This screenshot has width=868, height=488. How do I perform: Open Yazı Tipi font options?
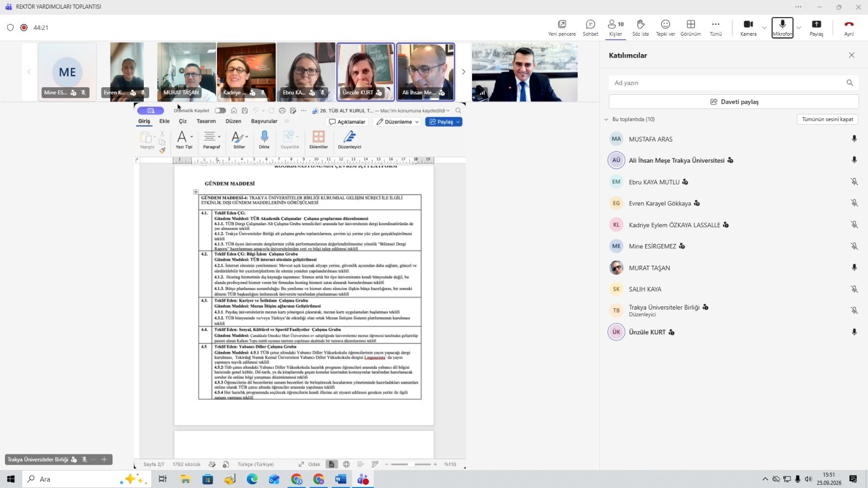[x=184, y=139]
